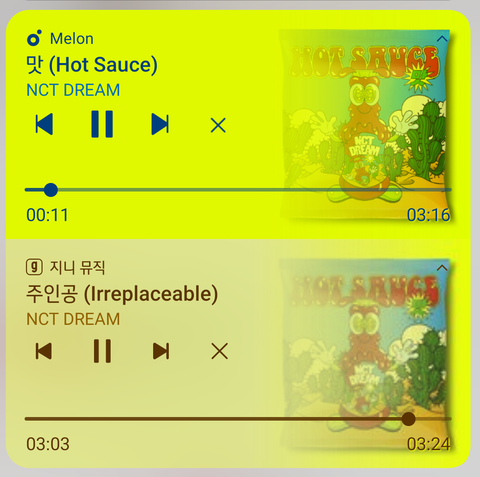
Task: Click the Melon app logo icon
Action: [x=34, y=38]
